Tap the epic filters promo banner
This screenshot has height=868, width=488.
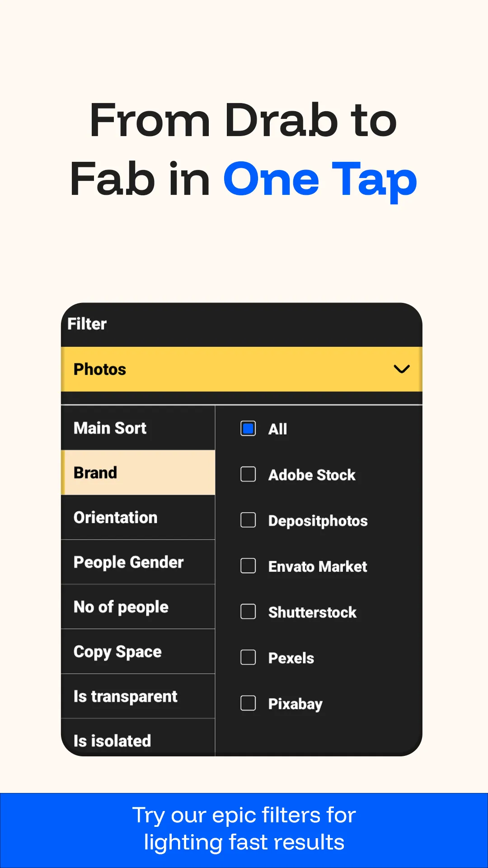click(x=244, y=829)
